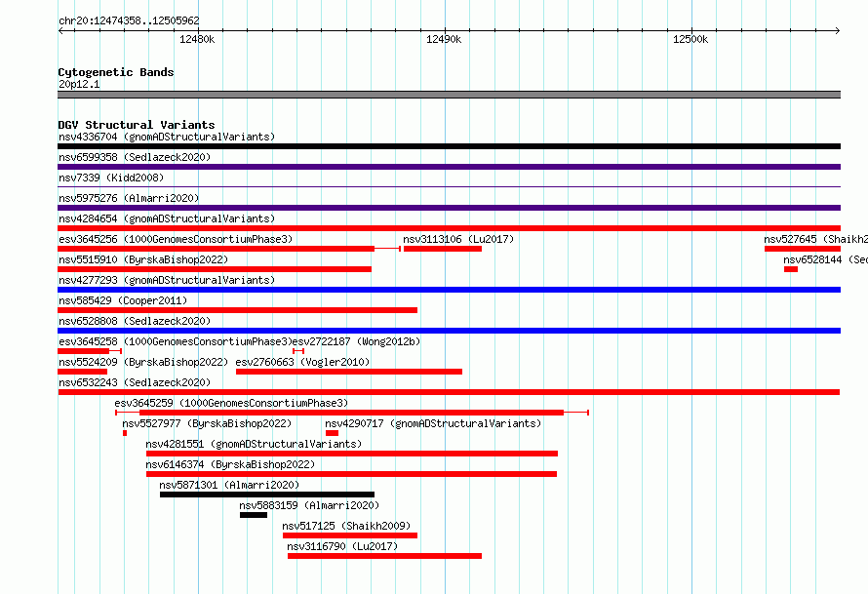Open nsv5871301 Almarri2020 label
The width and height of the screenshot is (868, 594).
(229, 485)
